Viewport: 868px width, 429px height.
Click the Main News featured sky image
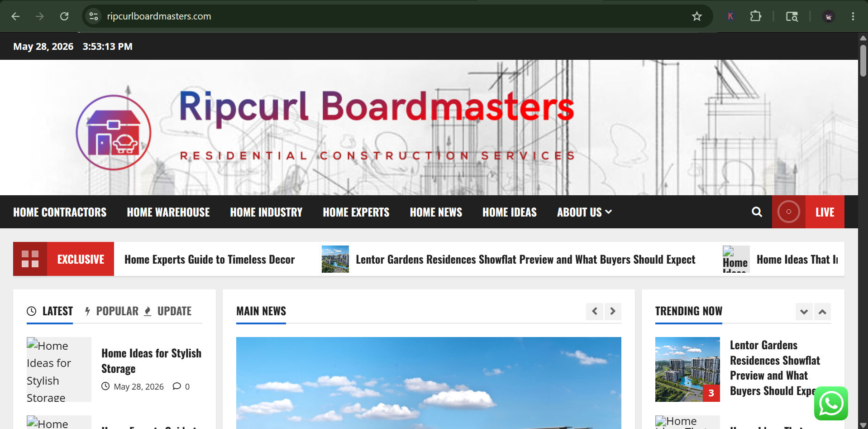[429, 383]
